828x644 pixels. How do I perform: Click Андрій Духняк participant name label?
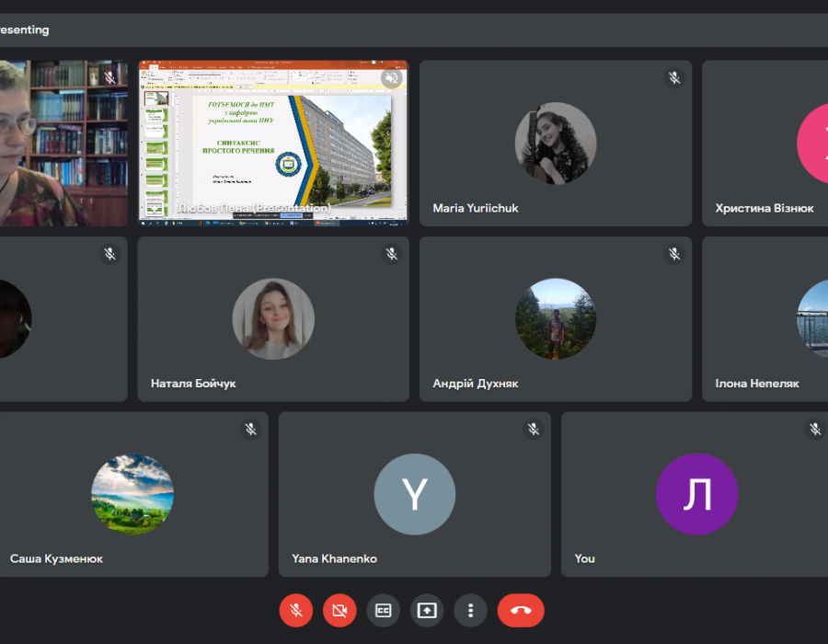tap(476, 384)
